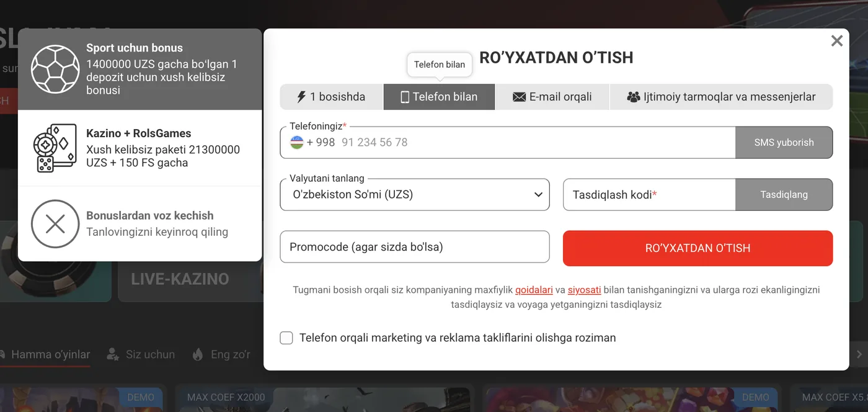Select the Telefon bilan tab
Screen dimensions: 868x412
coord(439,97)
